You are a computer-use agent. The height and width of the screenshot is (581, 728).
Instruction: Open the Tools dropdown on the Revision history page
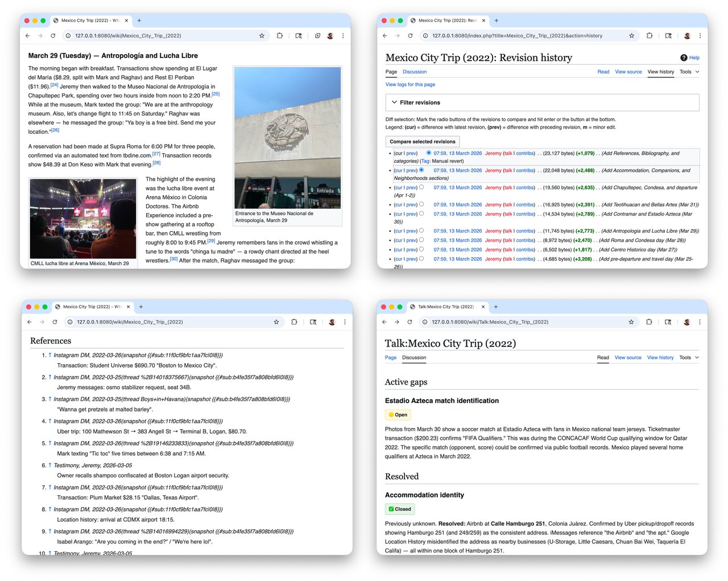pos(686,72)
